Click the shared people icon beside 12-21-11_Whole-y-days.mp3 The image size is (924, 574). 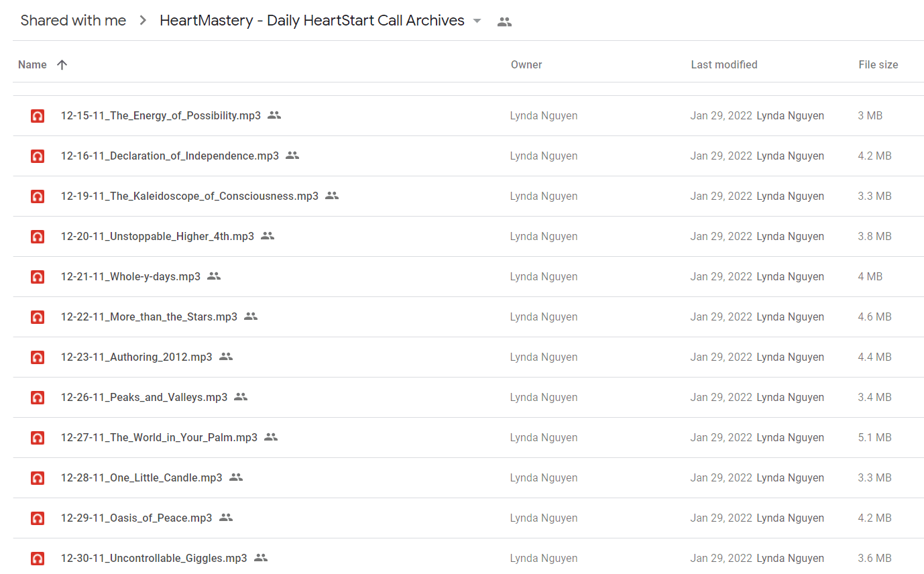tap(214, 276)
